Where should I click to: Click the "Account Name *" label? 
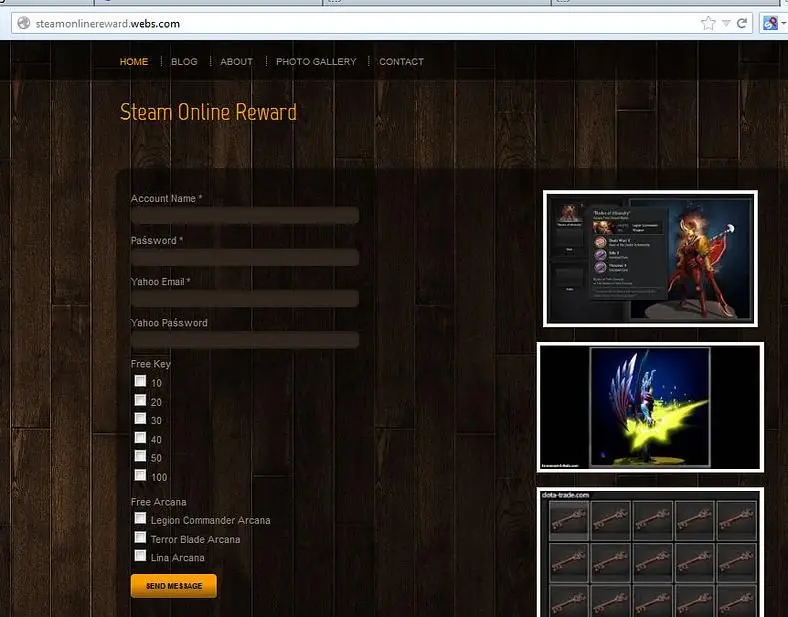click(x=166, y=198)
